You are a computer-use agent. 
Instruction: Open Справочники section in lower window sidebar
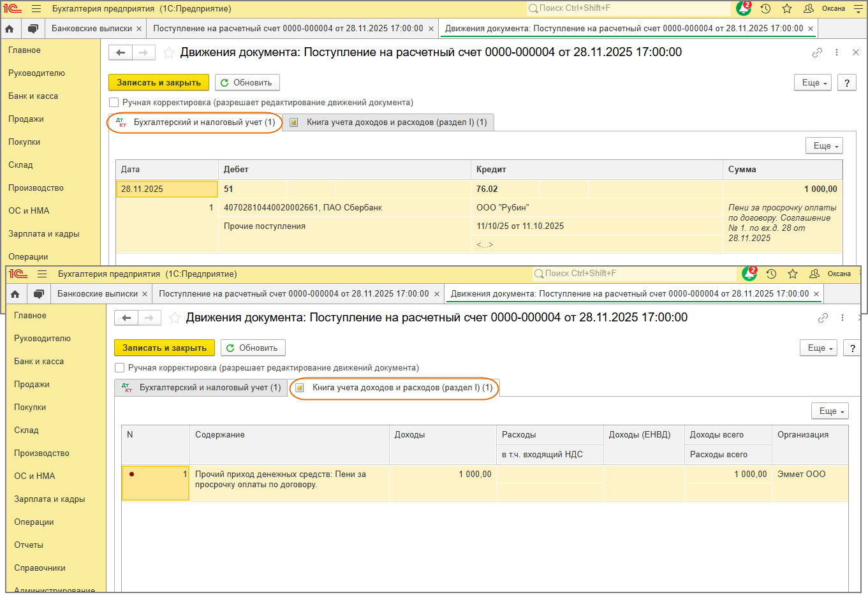click(40, 568)
